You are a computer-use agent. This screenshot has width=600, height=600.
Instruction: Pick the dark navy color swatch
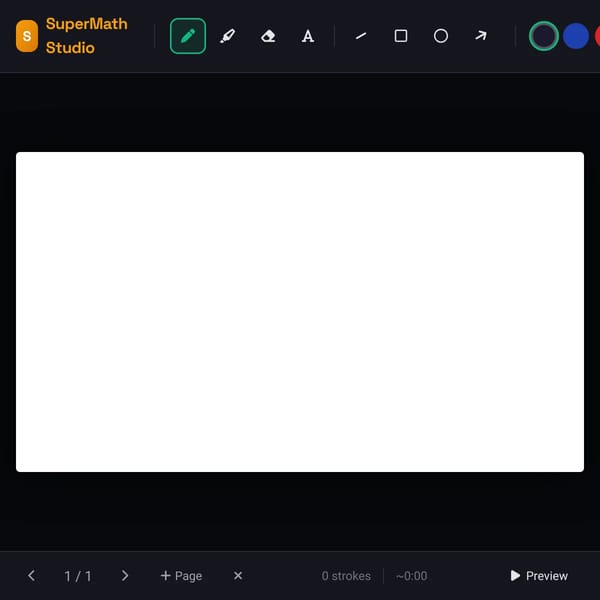(x=543, y=36)
